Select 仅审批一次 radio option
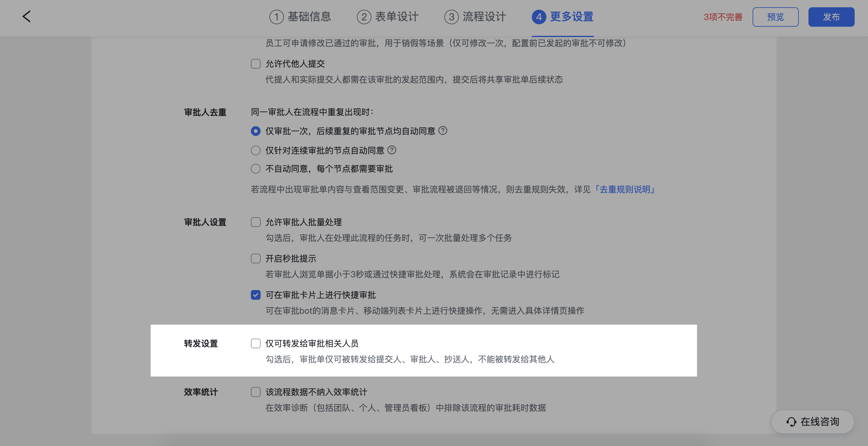The height and width of the screenshot is (446, 868). 256,131
